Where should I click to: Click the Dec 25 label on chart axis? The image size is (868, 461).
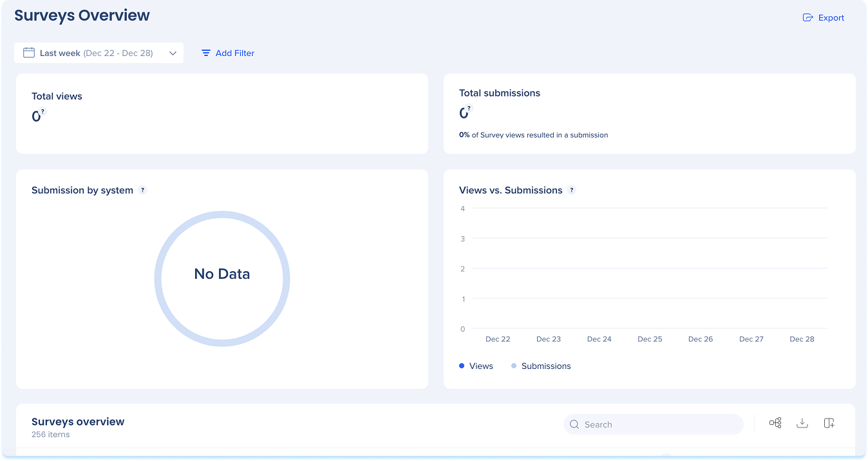tap(650, 339)
